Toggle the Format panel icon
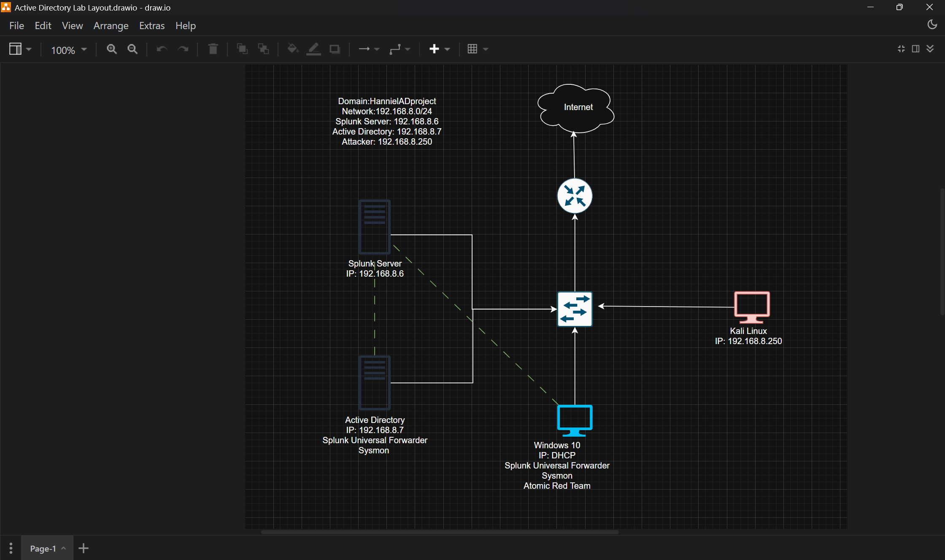 coord(915,49)
